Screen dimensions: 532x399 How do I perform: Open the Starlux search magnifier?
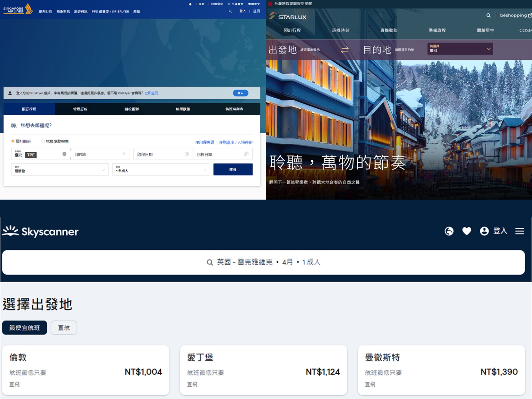tap(488, 15)
